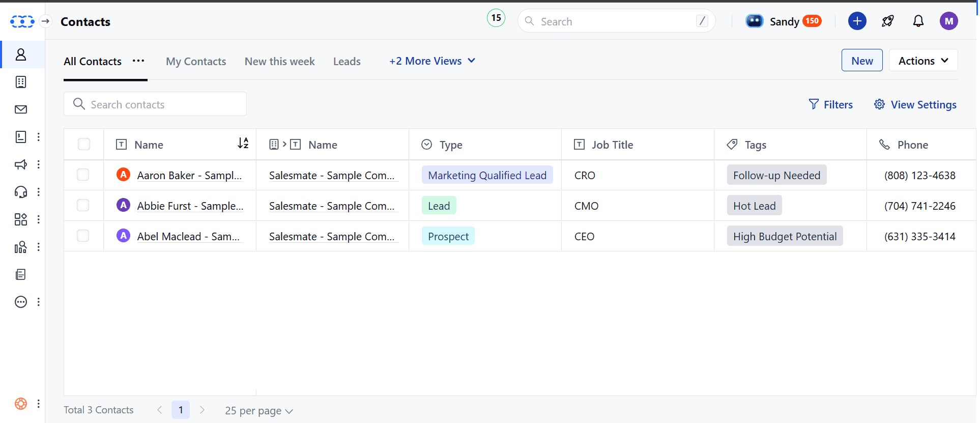Open the email envelope icon in sidebar
980x423 pixels.
pyautogui.click(x=21, y=109)
